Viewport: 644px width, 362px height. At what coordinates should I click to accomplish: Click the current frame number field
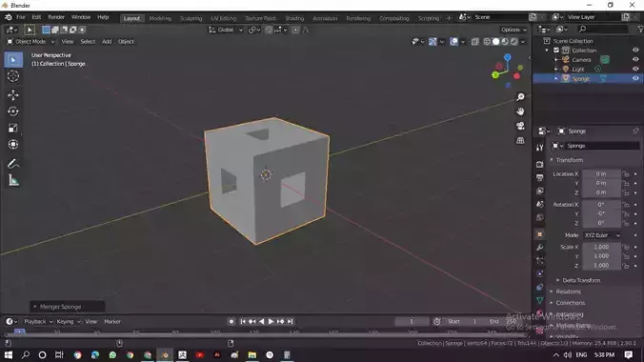pos(412,322)
